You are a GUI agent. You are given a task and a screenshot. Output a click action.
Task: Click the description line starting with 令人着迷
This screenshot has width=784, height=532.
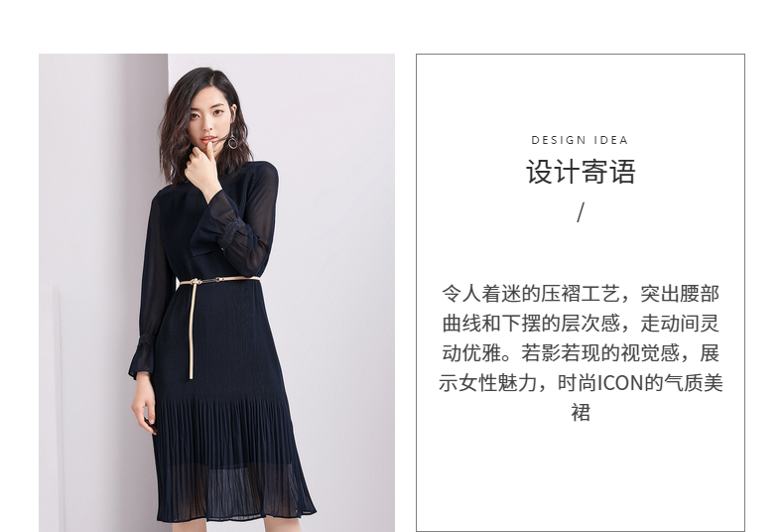coord(580,294)
